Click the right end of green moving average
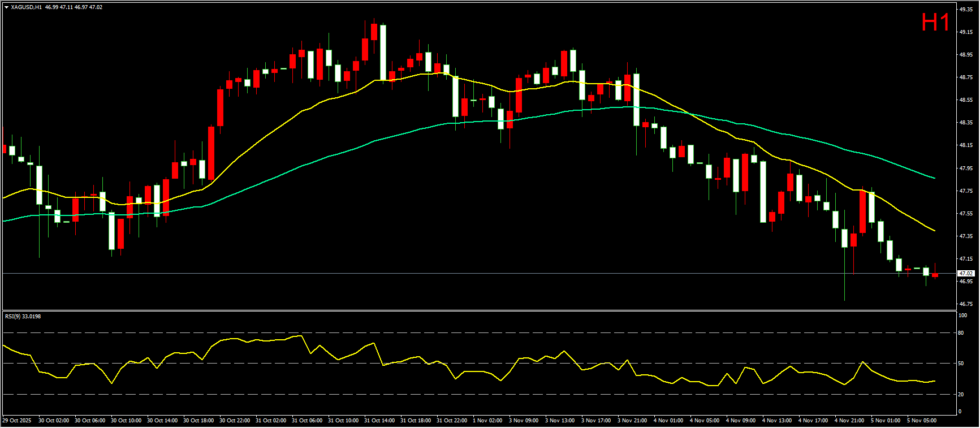Image resolution: width=980 pixels, height=428 pixels. click(x=934, y=178)
